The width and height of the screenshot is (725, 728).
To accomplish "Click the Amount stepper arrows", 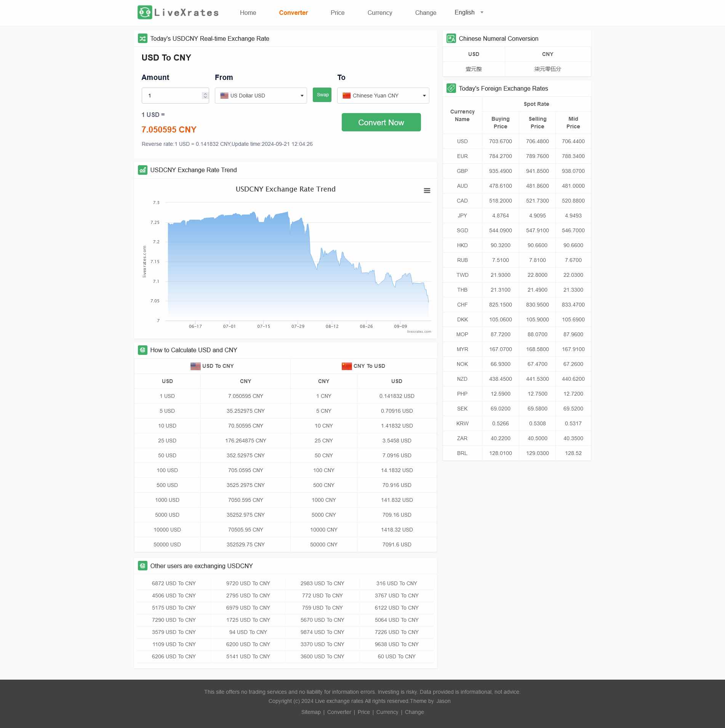I will [x=205, y=96].
